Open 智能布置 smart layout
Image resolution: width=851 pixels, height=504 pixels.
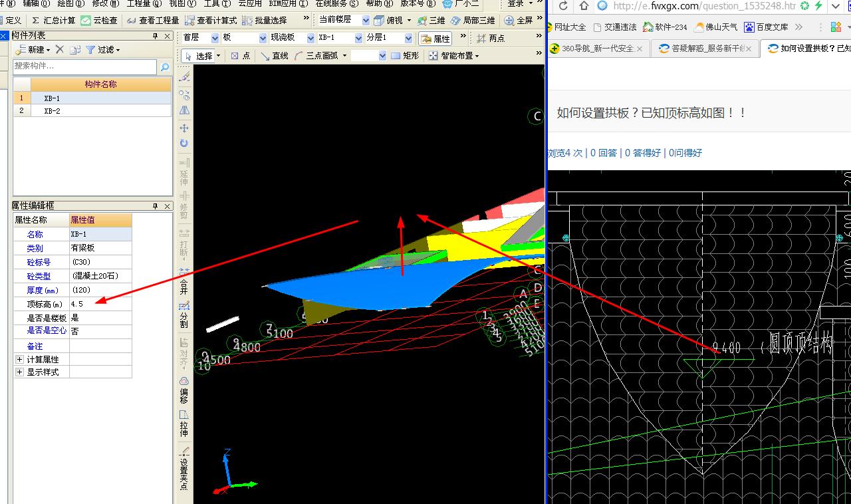(454, 56)
